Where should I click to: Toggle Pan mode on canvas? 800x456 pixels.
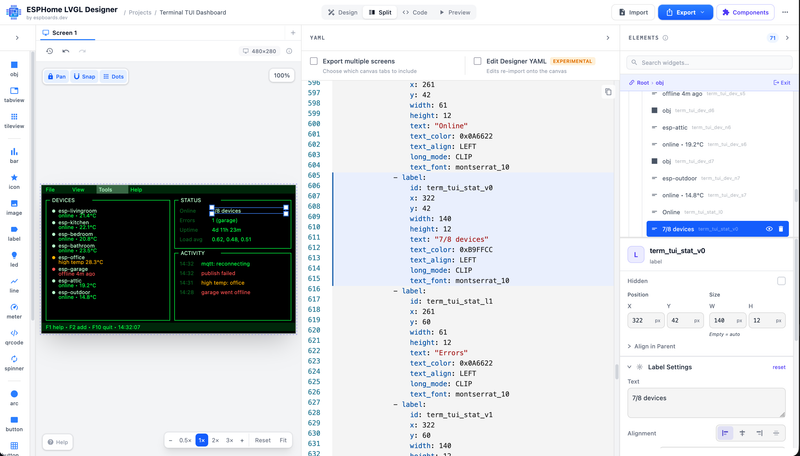[57, 77]
